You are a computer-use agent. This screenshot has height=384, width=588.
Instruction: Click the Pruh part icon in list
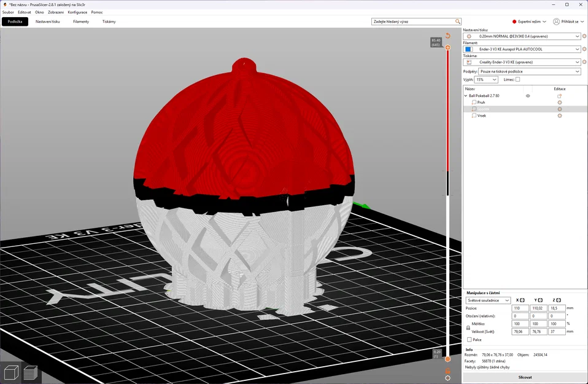click(x=474, y=103)
